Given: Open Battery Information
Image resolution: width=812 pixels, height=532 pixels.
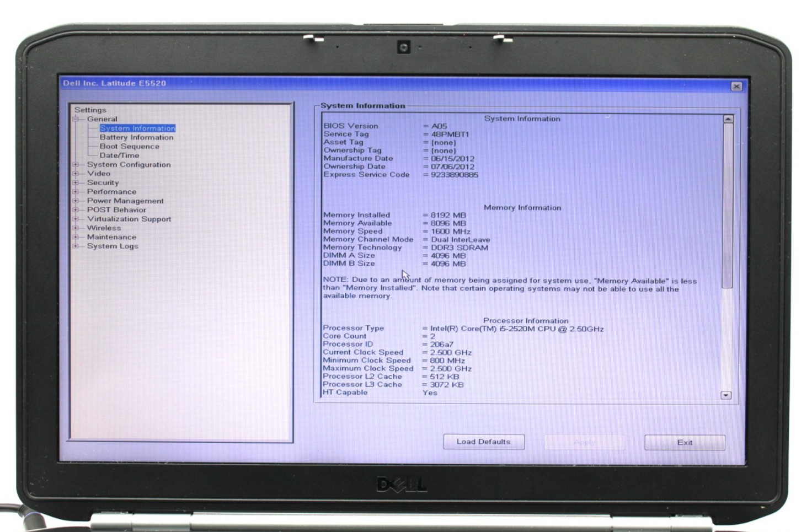Looking at the screenshot, I should [136, 137].
